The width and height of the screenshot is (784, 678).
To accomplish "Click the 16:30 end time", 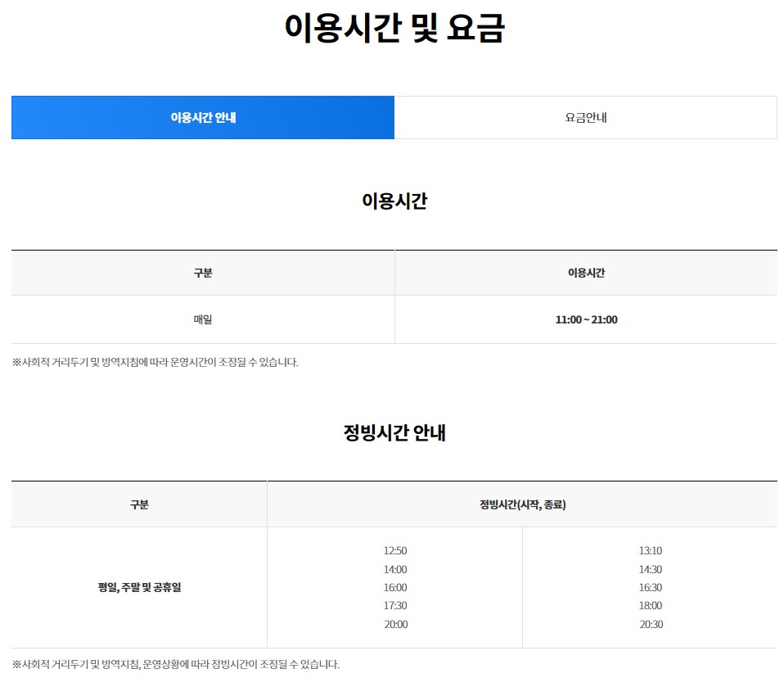I will (651, 587).
